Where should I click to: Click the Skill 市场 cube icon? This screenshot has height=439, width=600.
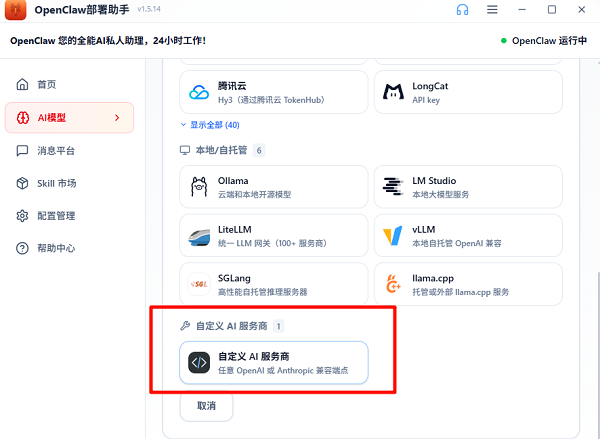(22, 183)
